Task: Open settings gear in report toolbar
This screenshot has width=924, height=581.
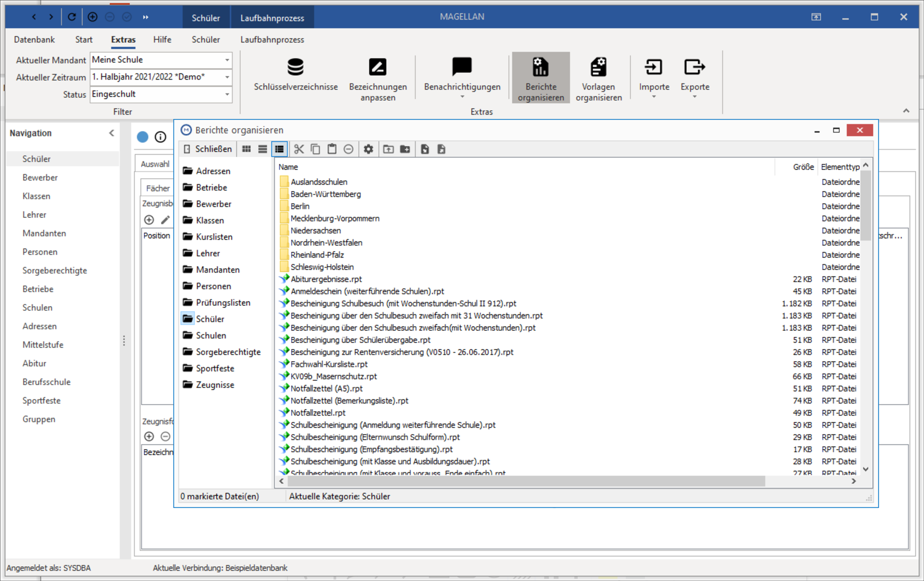Action: pyautogui.click(x=368, y=149)
